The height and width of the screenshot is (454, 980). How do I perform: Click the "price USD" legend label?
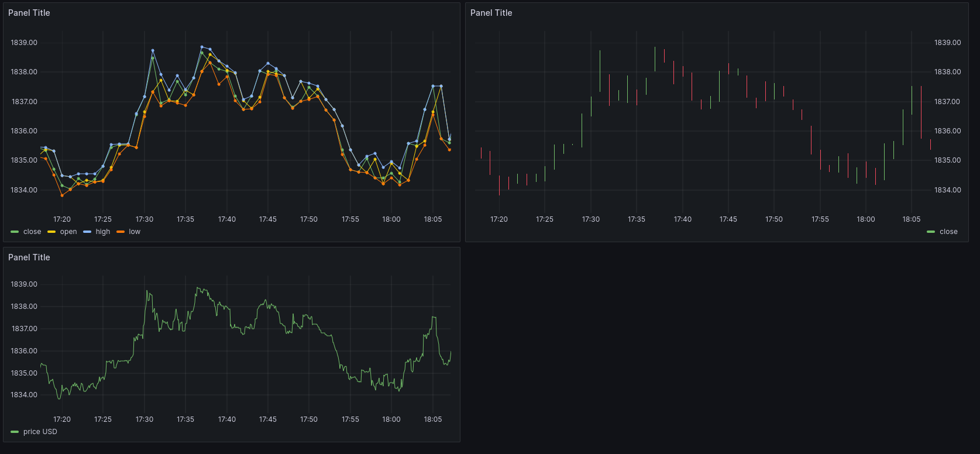tap(40, 432)
